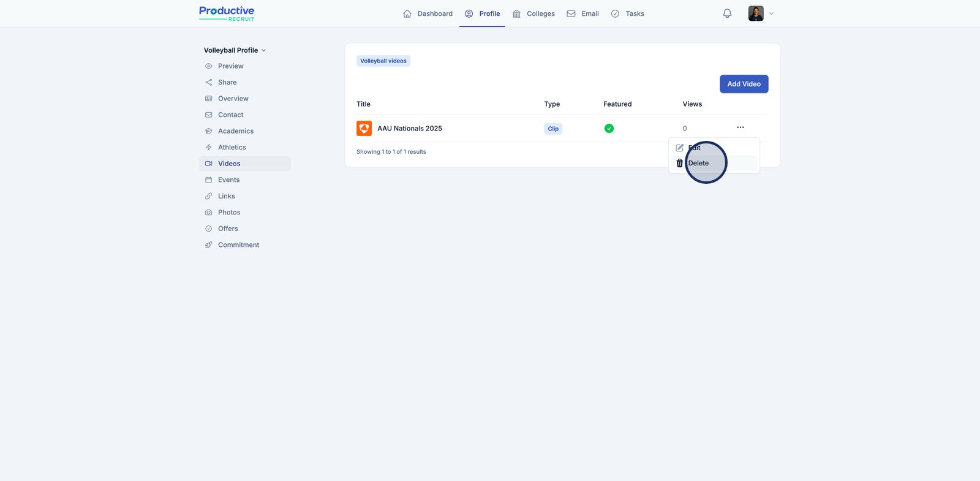
Task: Click the notification bell icon
Action: 727,13
